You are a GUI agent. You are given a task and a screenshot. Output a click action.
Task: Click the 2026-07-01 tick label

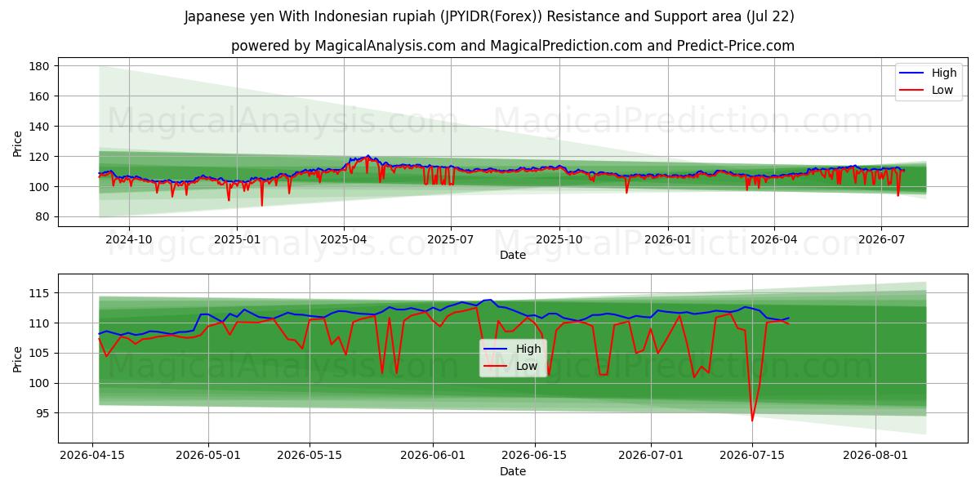(651, 455)
